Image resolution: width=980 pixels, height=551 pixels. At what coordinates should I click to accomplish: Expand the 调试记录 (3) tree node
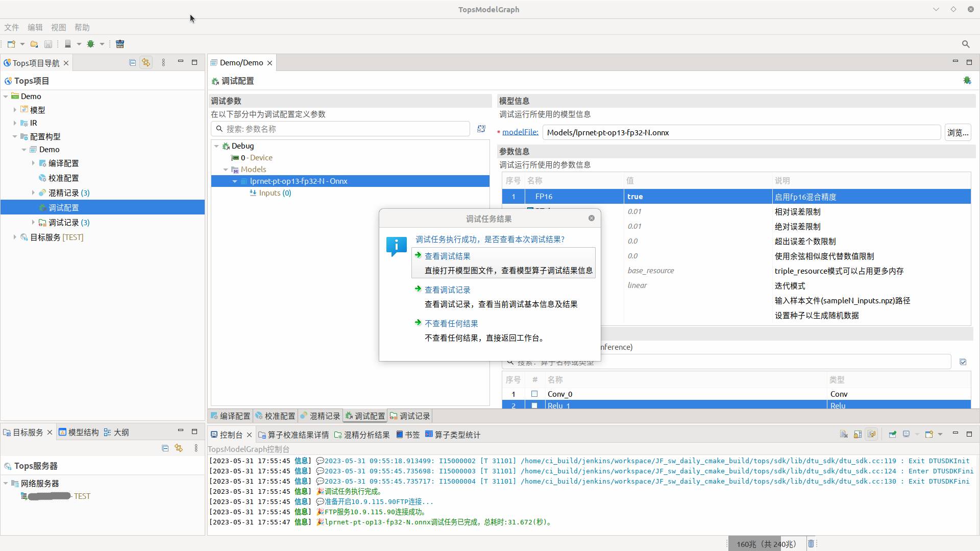[33, 222]
